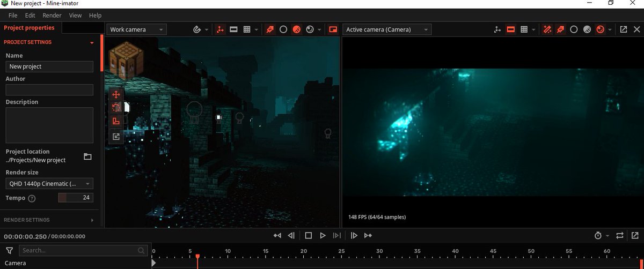The width and height of the screenshot is (644, 269).
Task: Toggle lights and particles icon in work view
Action: tap(269, 29)
